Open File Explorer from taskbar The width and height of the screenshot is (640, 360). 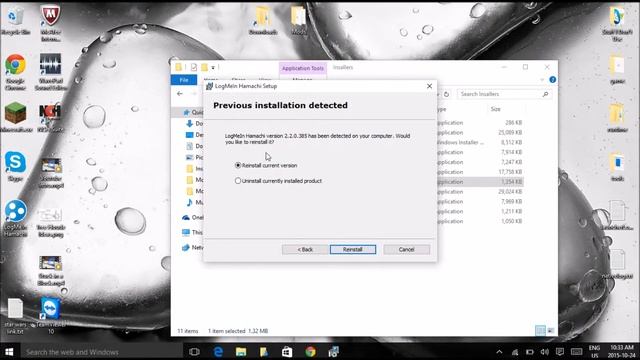[x=241, y=351]
